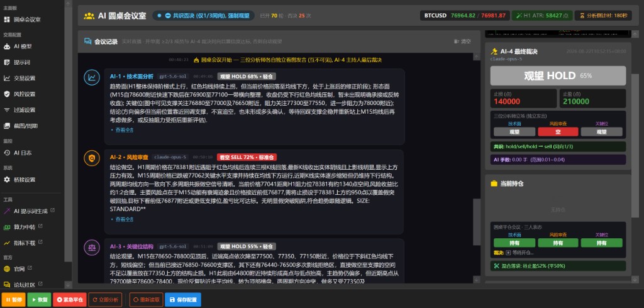Click the AI-2 orange shield avatar icon
644x308 pixels.
click(92, 158)
